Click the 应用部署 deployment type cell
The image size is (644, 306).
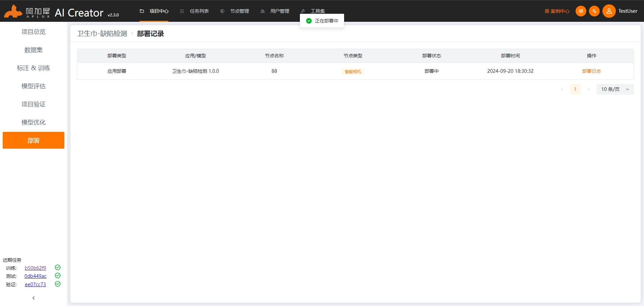click(x=117, y=71)
